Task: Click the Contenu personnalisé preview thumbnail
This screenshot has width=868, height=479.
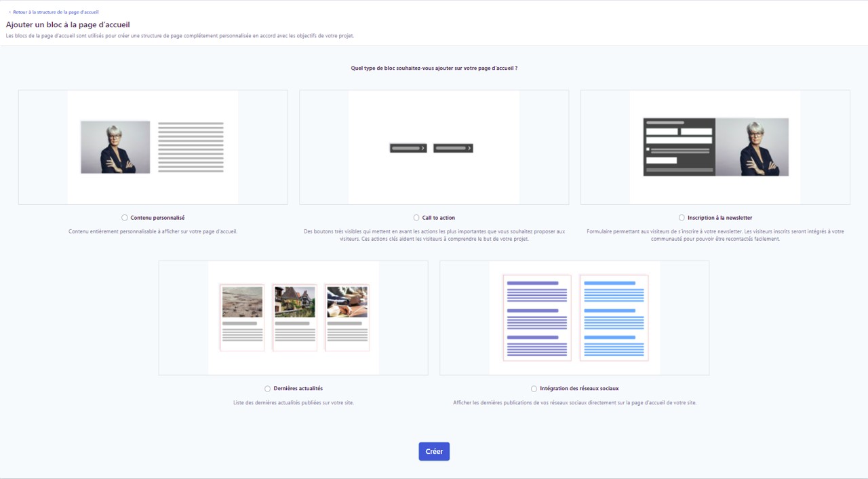Action: click(153, 147)
